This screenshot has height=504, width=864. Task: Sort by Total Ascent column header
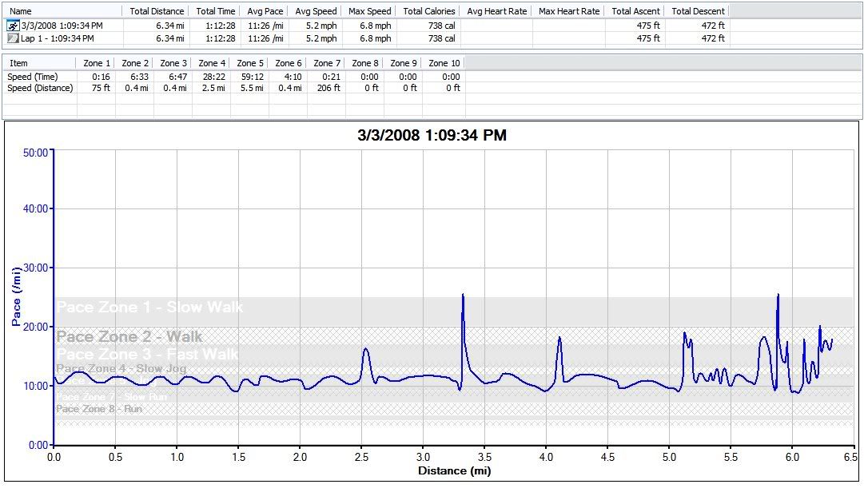coord(635,11)
